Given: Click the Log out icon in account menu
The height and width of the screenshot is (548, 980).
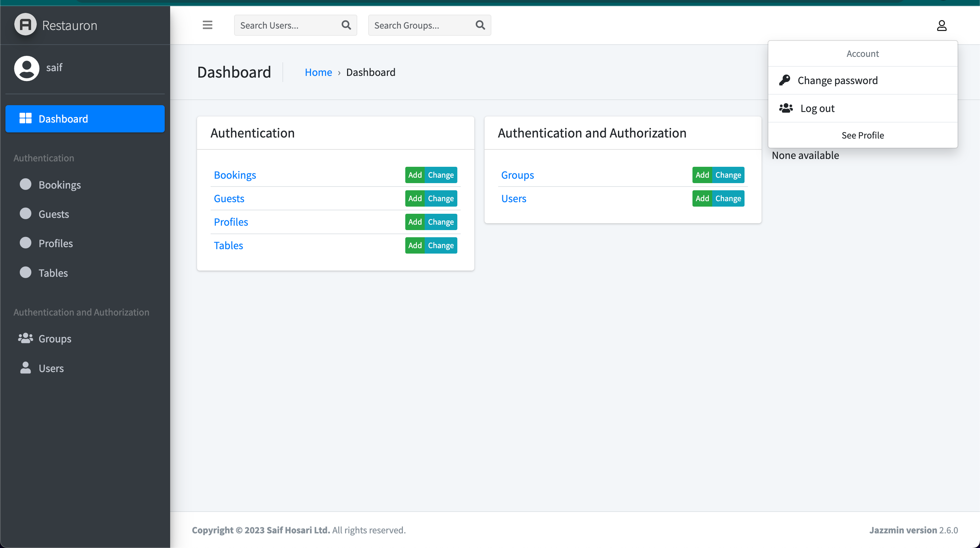Looking at the screenshot, I should pos(786,108).
